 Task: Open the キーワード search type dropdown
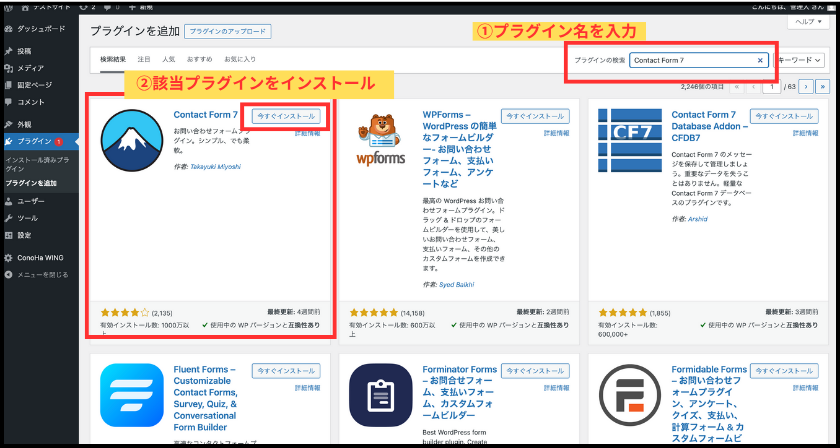pos(799,61)
